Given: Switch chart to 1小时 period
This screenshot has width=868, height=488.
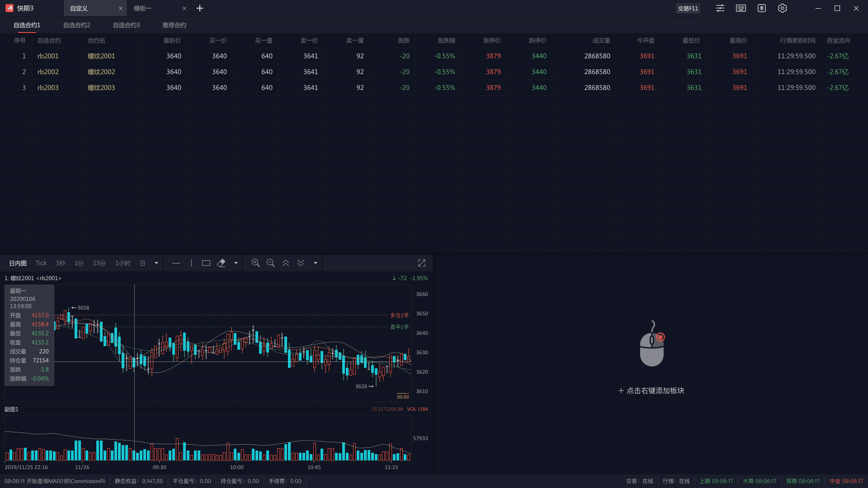Looking at the screenshot, I should tap(123, 263).
